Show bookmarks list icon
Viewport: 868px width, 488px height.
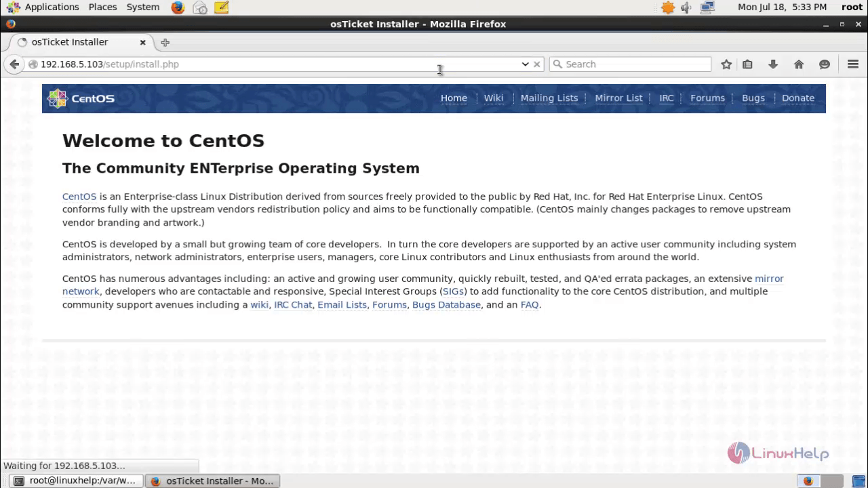click(747, 64)
